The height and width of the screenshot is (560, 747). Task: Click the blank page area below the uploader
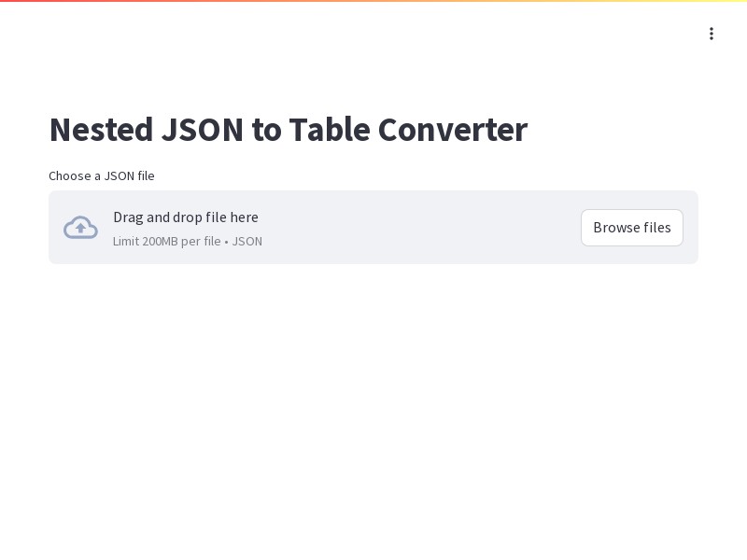(373, 405)
